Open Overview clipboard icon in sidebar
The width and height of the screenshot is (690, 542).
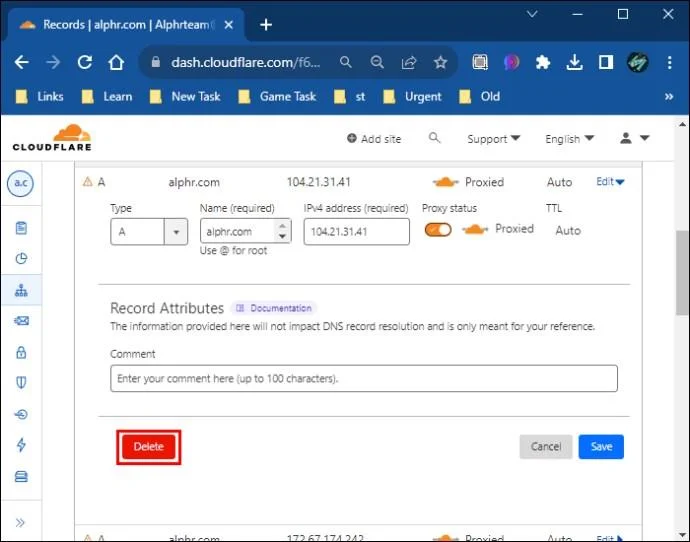[x=21, y=228]
